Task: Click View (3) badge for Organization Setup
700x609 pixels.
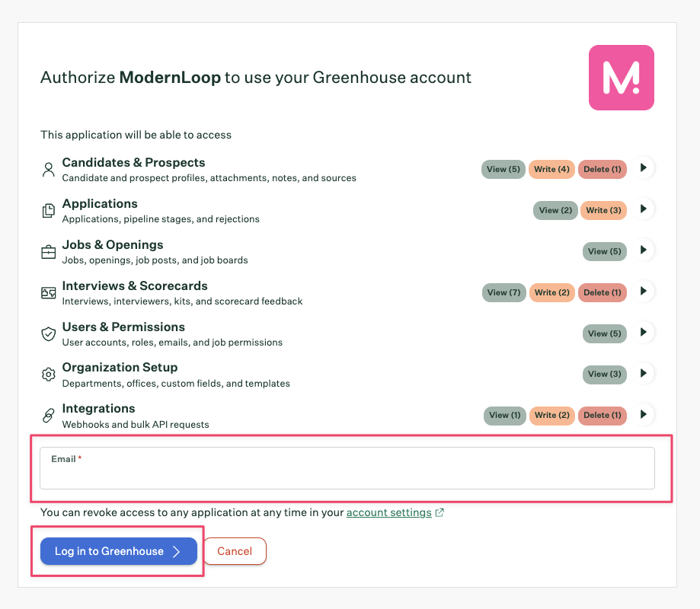Action: tap(605, 375)
